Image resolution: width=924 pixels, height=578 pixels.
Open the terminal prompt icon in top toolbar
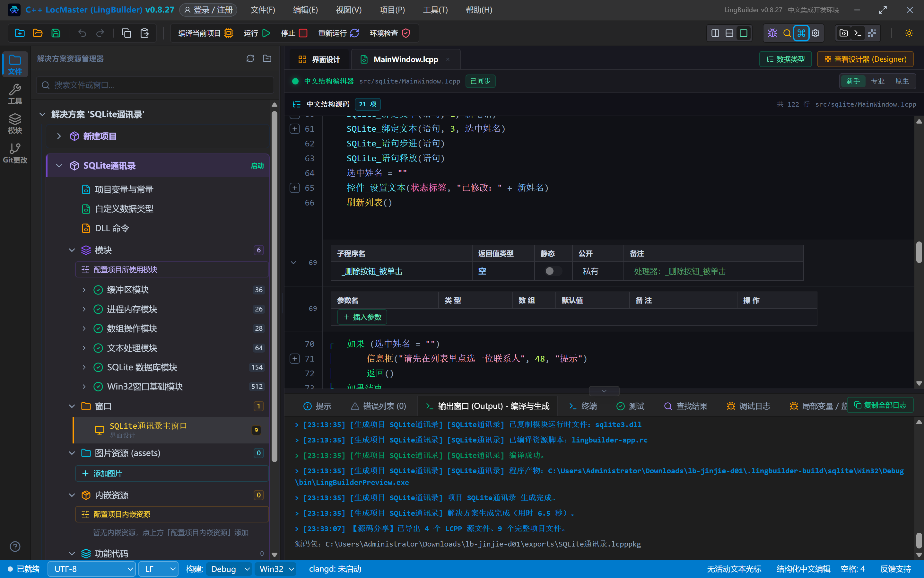pyautogui.click(x=858, y=33)
